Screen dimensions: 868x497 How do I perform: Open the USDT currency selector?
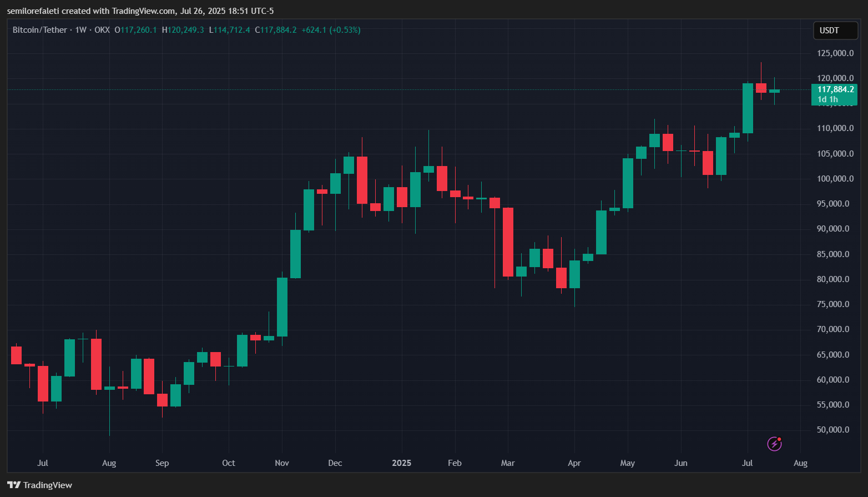point(835,31)
